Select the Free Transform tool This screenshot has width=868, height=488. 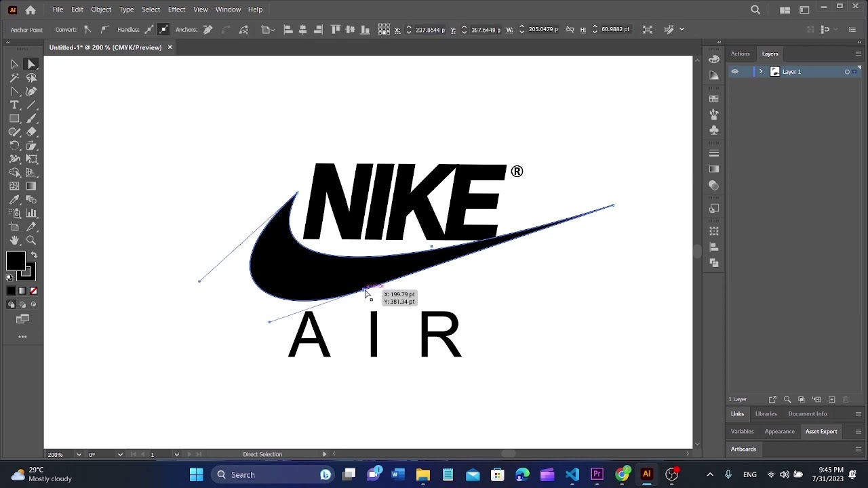coord(31,159)
